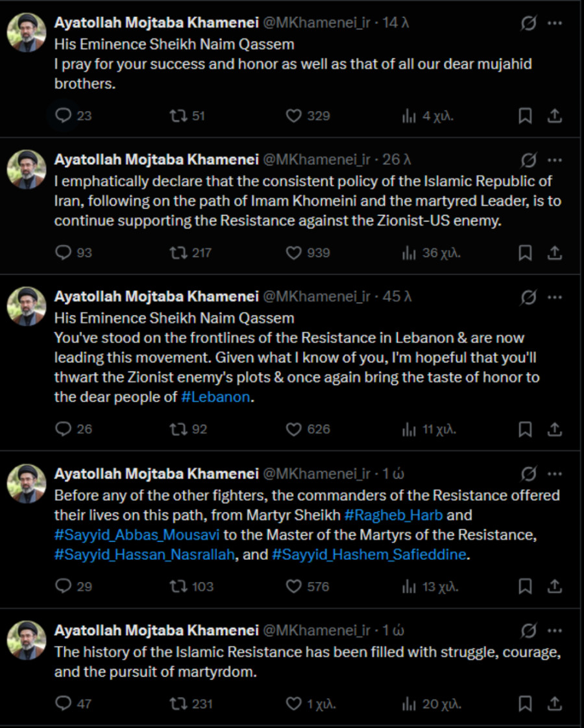Click profile avatar on the first tweet
The image size is (584, 728).
pos(27,32)
